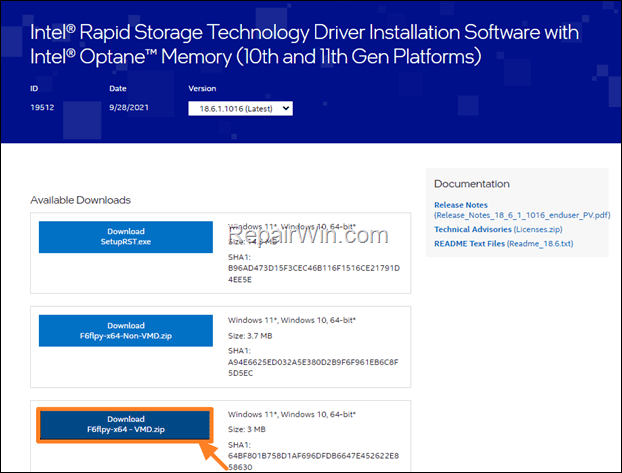Click OS text in the Non-VMD download card
The image size is (622, 473).
pyautogui.click(x=292, y=320)
